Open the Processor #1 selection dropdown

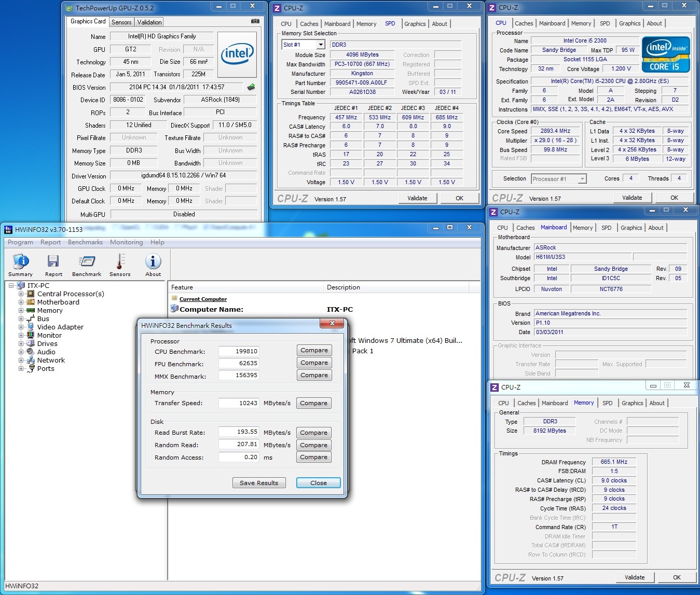point(582,179)
